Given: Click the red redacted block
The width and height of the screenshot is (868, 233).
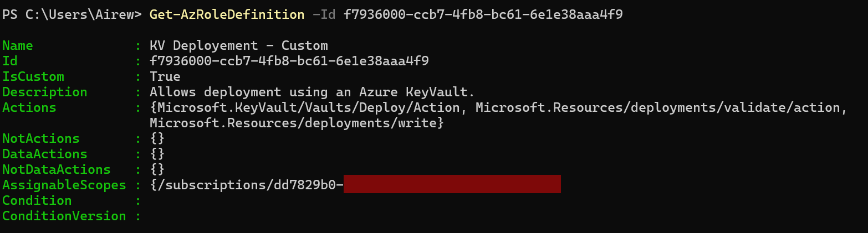Looking at the screenshot, I should coord(452,184).
